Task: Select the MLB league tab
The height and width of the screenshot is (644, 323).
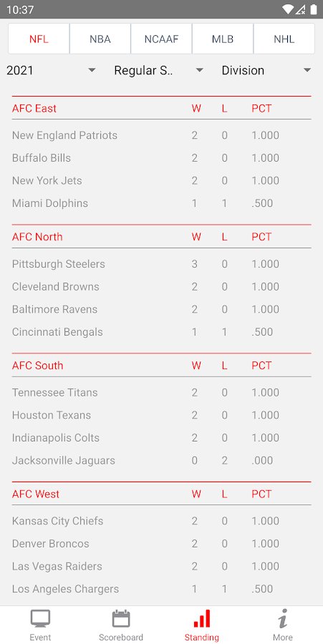Action: coord(222,39)
